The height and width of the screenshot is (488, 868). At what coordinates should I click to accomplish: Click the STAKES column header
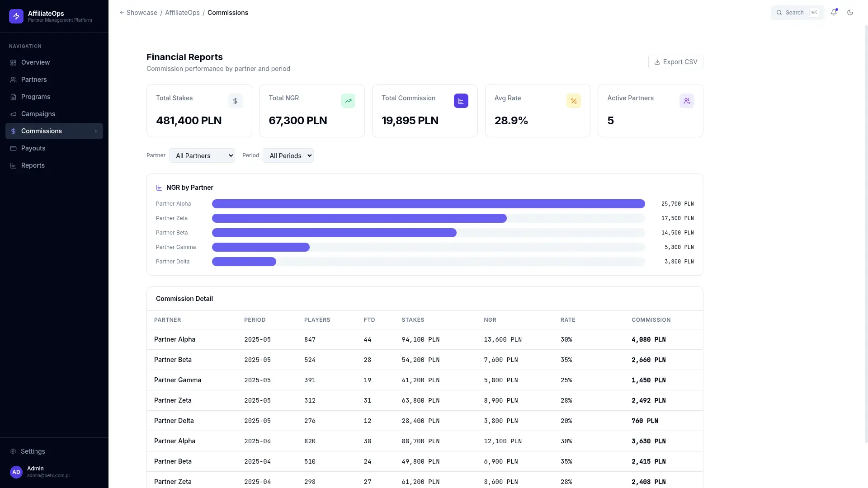pyautogui.click(x=413, y=320)
